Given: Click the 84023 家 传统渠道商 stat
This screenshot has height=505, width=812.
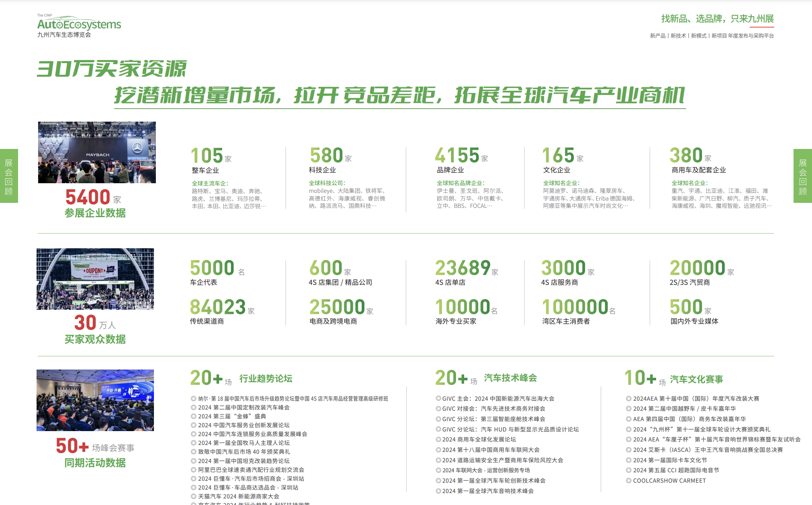Looking at the screenshot, I should click(x=222, y=311).
